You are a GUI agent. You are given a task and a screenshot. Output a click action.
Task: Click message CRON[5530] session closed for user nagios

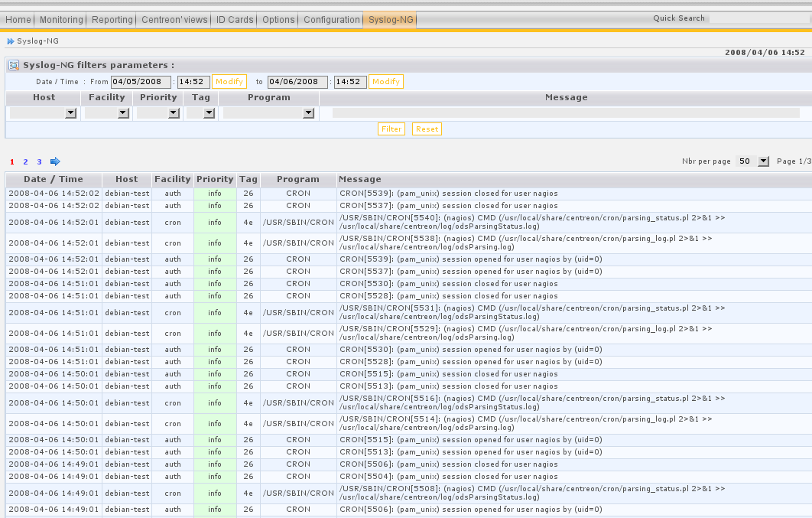(449, 284)
